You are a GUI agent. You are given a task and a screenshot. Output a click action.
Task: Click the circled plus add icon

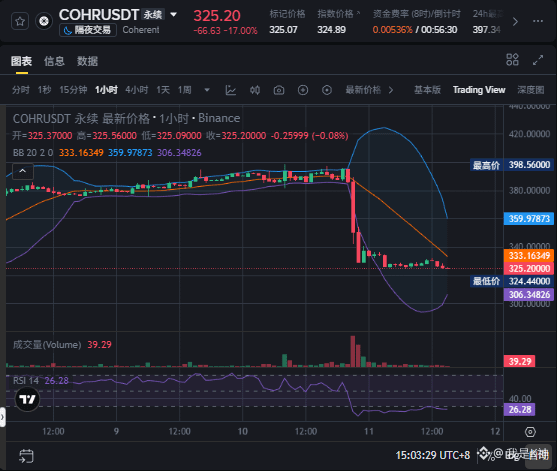[x=303, y=90]
